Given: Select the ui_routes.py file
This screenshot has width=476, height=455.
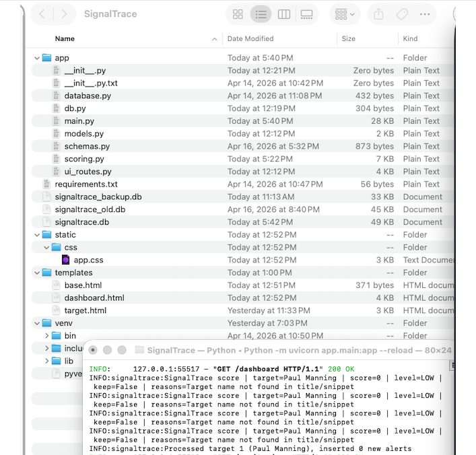Looking at the screenshot, I should [242, 172].
